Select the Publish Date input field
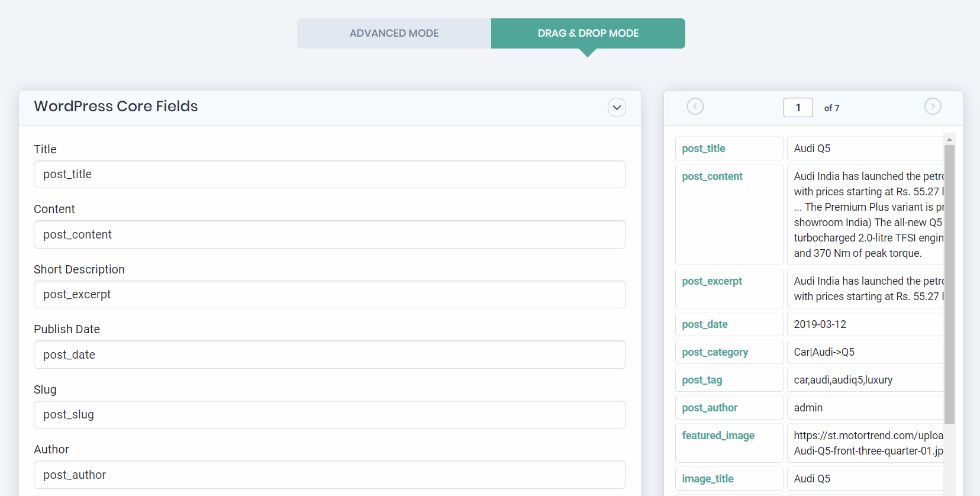The width and height of the screenshot is (980, 496). point(330,355)
